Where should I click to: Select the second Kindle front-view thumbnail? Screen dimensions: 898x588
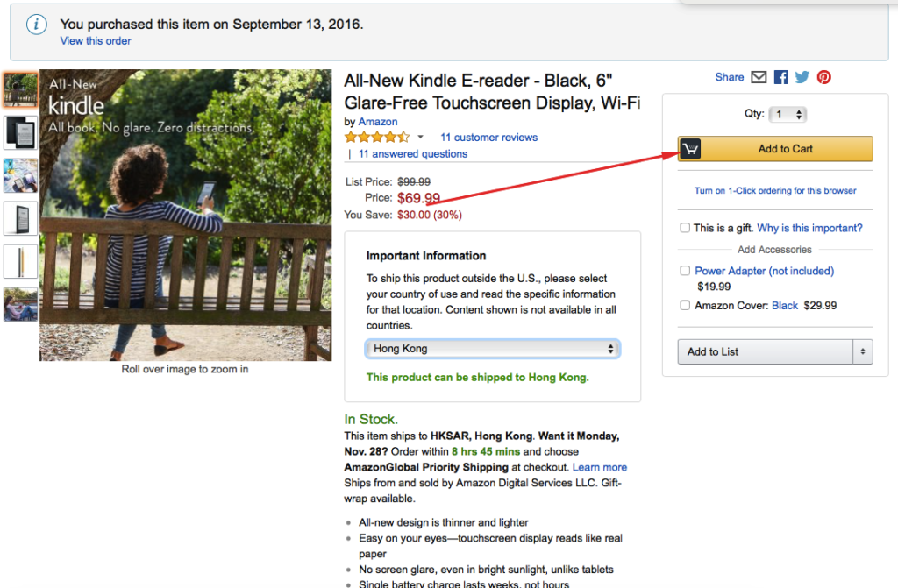point(21,132)
